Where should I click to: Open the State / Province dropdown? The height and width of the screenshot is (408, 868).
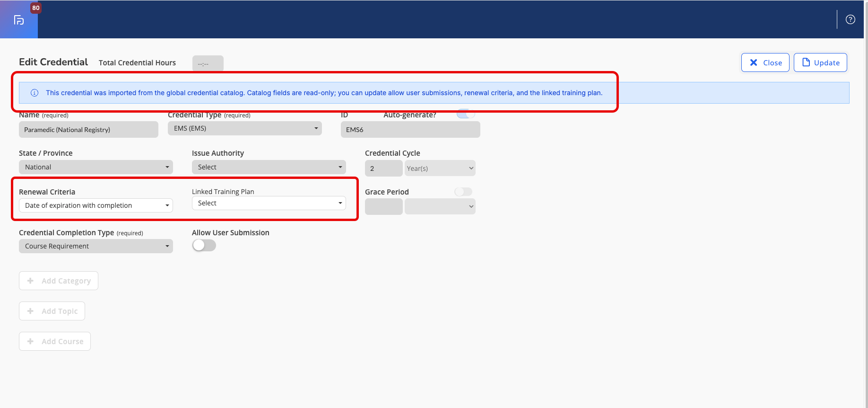click(x=96, y=167)
